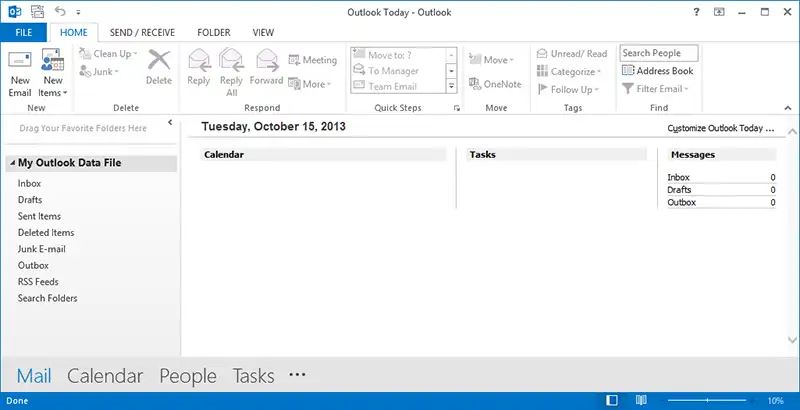Click the Forward envelope icon
The width and height of the screenshot is (800, 410).
tap(266, 60)
